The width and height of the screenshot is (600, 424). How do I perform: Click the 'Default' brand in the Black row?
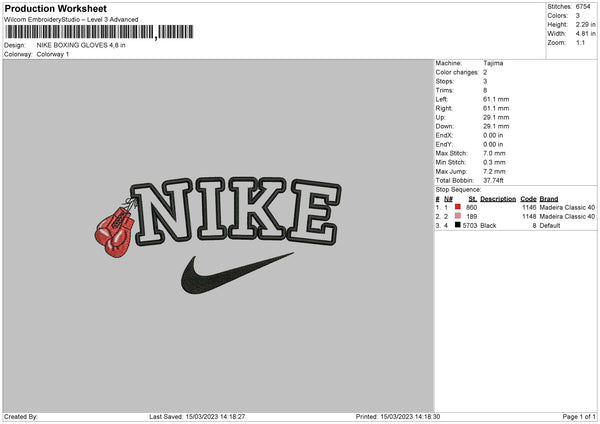(550, 226)
